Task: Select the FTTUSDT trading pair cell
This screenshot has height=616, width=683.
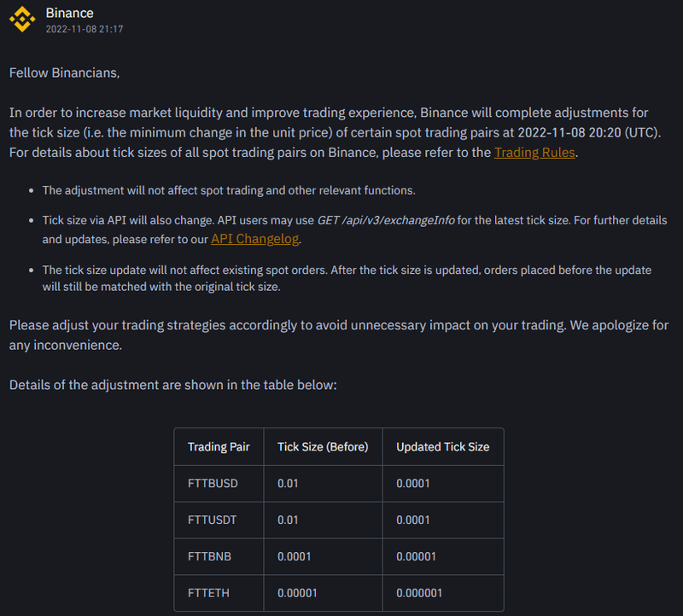Action: 213,520
